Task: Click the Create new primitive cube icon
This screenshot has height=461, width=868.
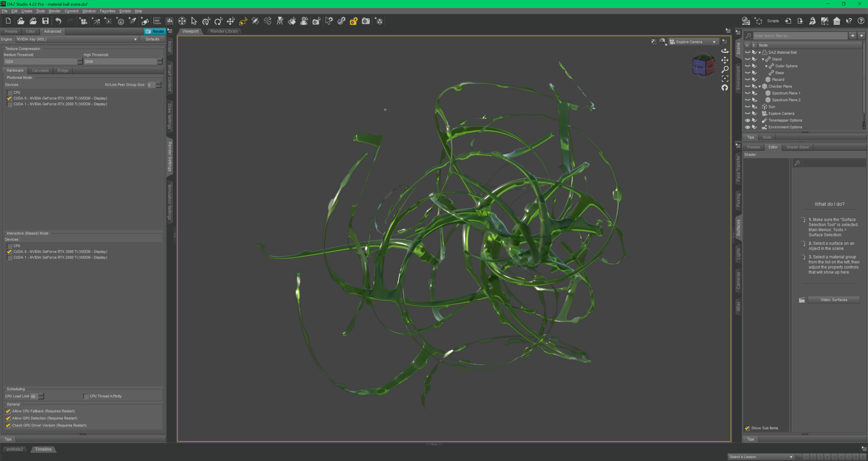Action: click(379, 21)
